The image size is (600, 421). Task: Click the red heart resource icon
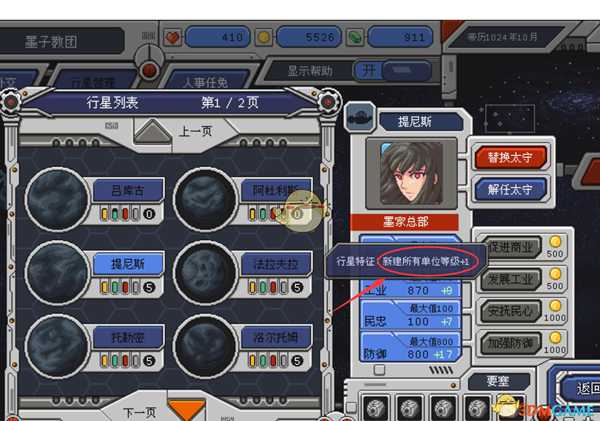point(173,38)
